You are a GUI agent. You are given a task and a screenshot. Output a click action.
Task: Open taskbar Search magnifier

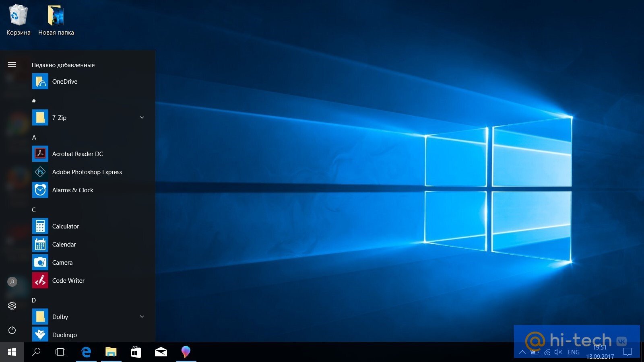[36, 352]
